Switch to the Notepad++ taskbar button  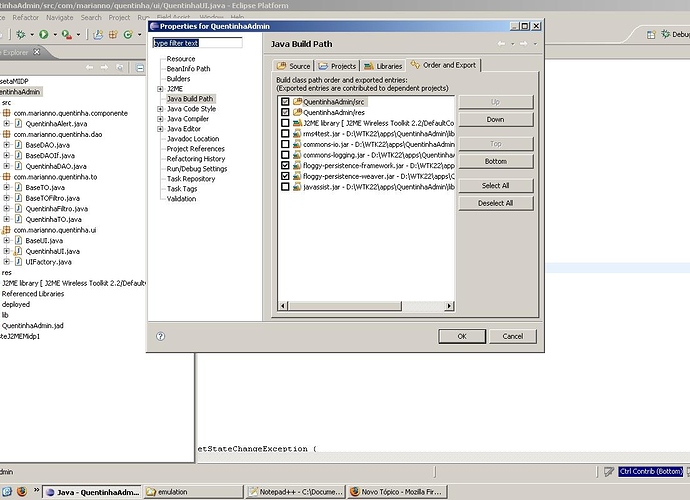click(x=296, y=492)
